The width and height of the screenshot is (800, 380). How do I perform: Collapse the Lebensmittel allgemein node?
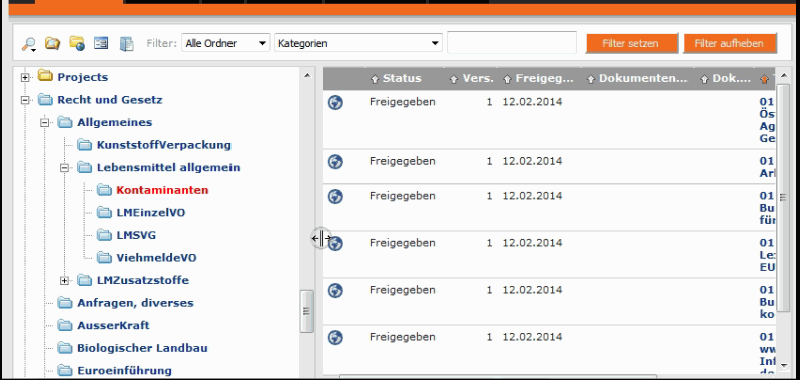pyautogui.click(x=64, y=168)
